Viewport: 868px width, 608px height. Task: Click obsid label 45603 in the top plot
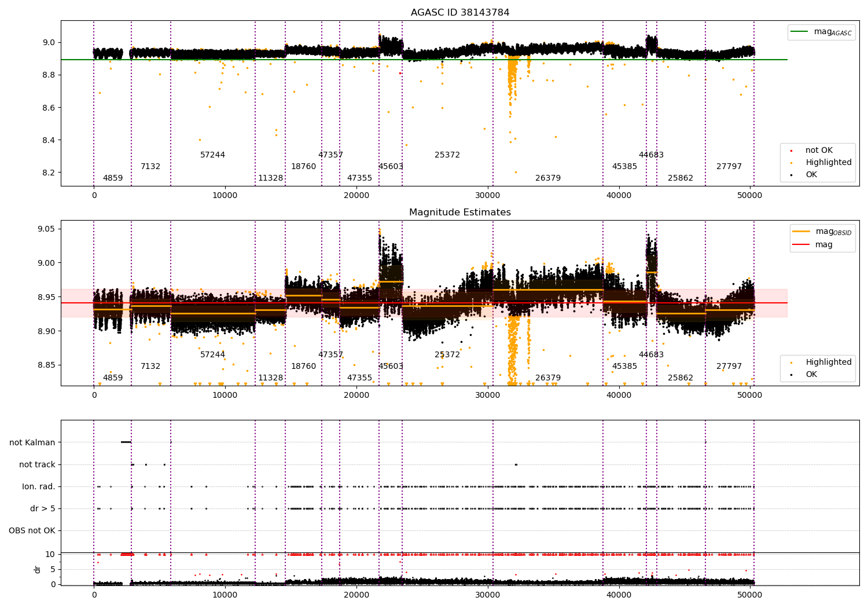coord(391,167)
